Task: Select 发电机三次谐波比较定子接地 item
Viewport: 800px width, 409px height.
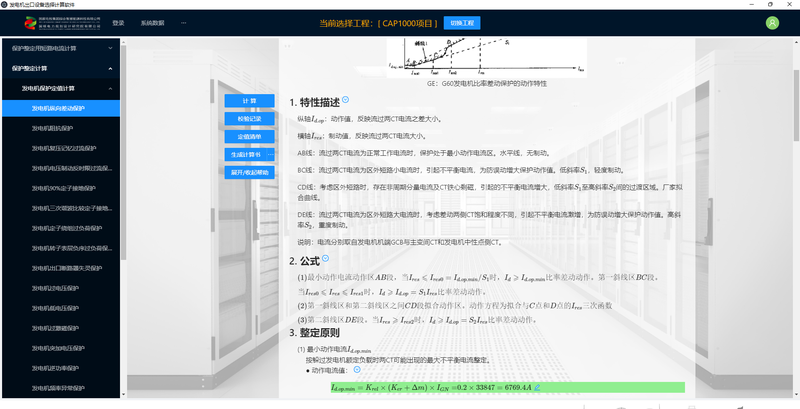Action: click(61, 208)
